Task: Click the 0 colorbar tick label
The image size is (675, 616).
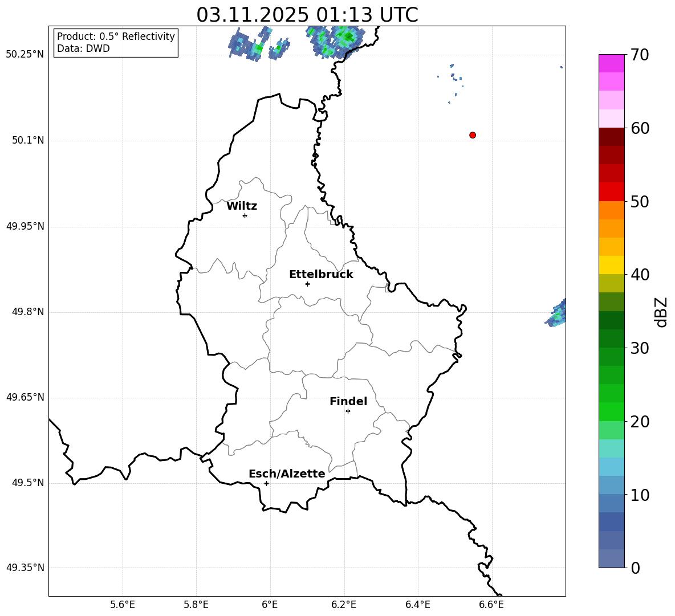Action: pyautogui.click(x=636, y=568)
